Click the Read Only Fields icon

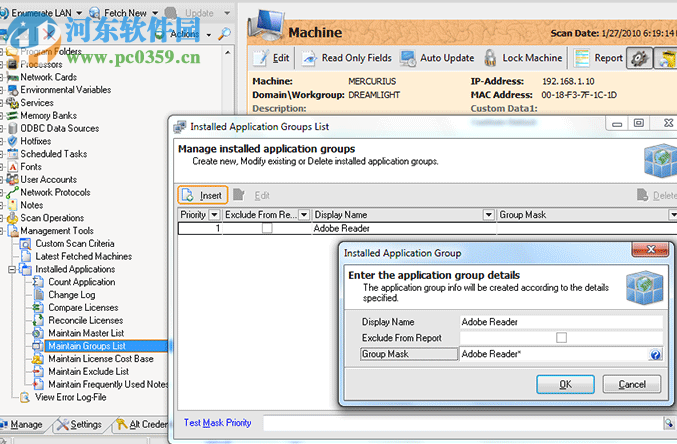click(309, 58)
